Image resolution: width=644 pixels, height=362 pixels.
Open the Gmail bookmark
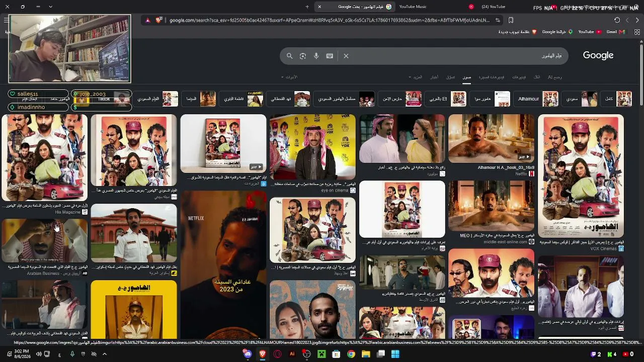click(x=615, y=32)
